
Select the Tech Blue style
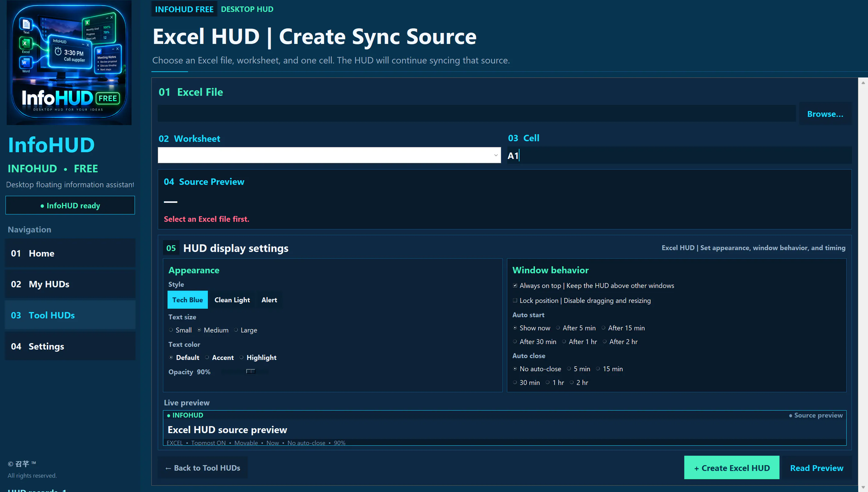point(188,300)
